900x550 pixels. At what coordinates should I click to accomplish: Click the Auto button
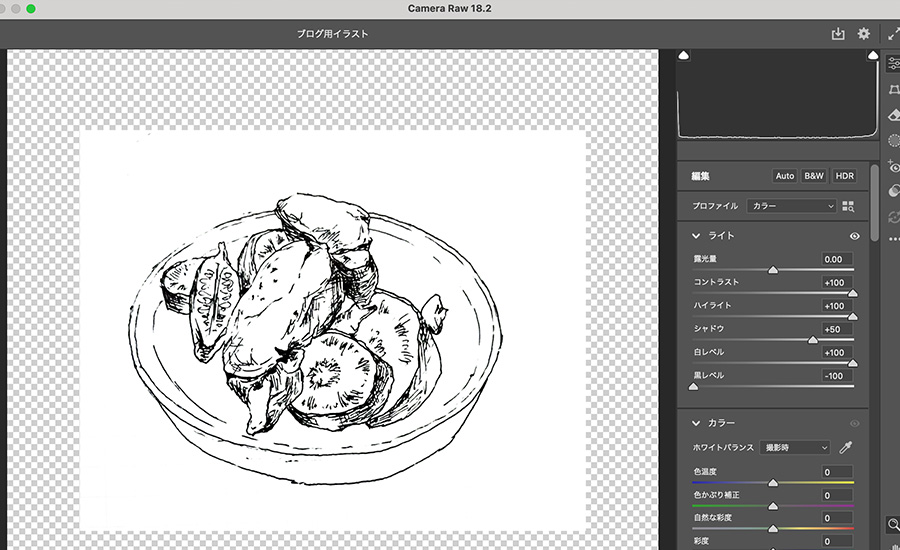click(785, 176)
